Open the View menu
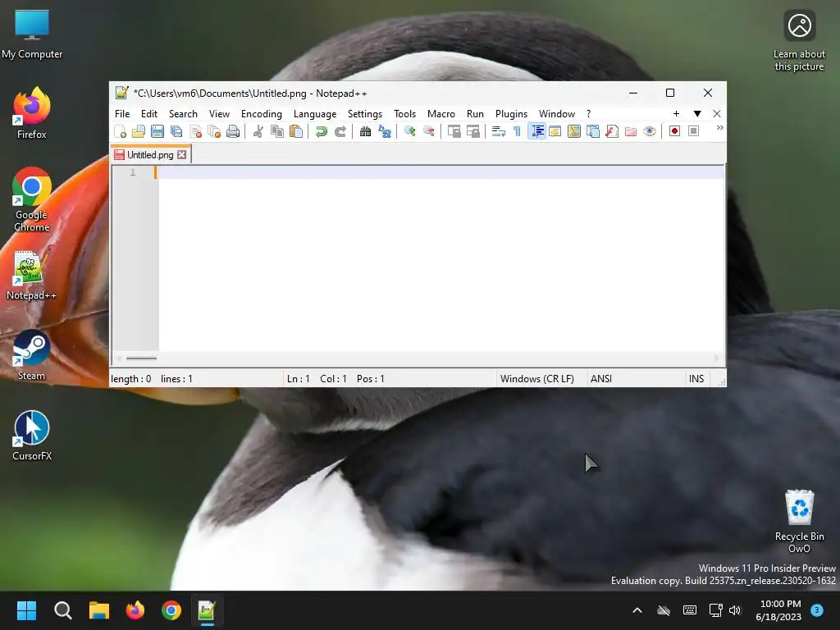 219,113
